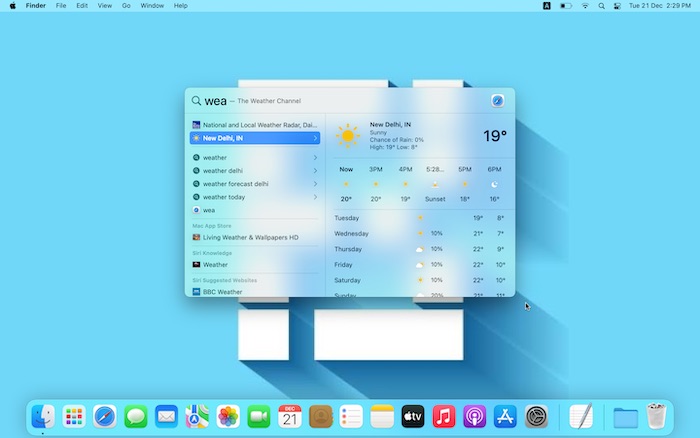This screenshot has height=438, width=700.
Task: Select the Siri Knowledge Weather result
Action: (254, 265)
